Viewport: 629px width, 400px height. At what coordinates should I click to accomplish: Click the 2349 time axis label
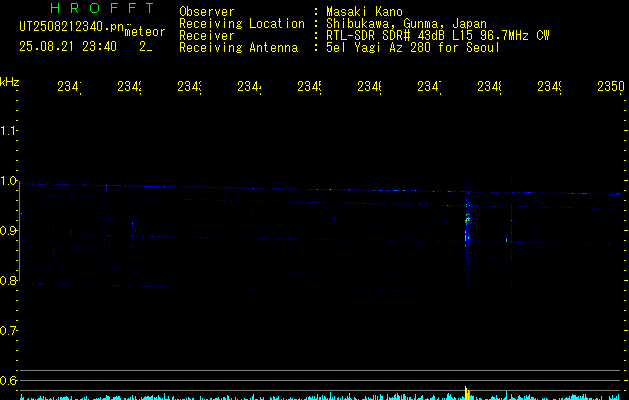coord(549,86)
